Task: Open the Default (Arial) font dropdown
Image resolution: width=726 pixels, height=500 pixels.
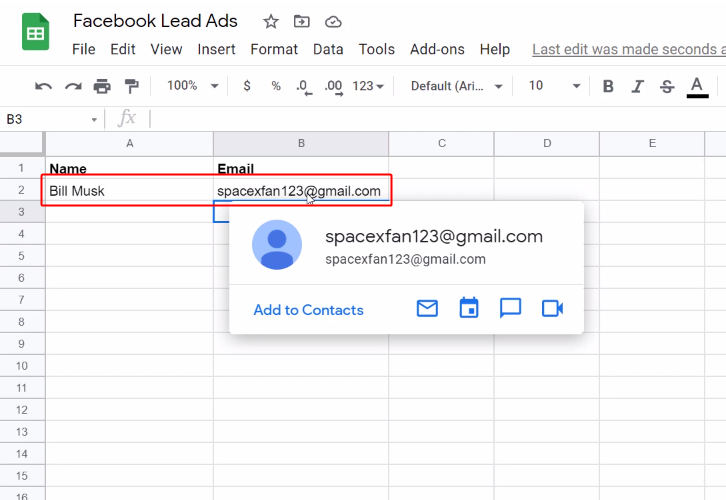Action: coord(457,86)
